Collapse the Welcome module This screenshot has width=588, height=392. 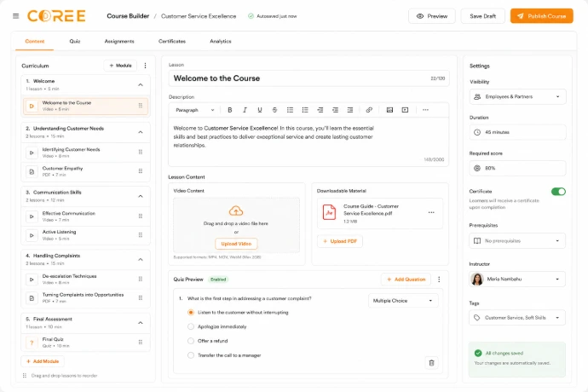coord(141,84)
